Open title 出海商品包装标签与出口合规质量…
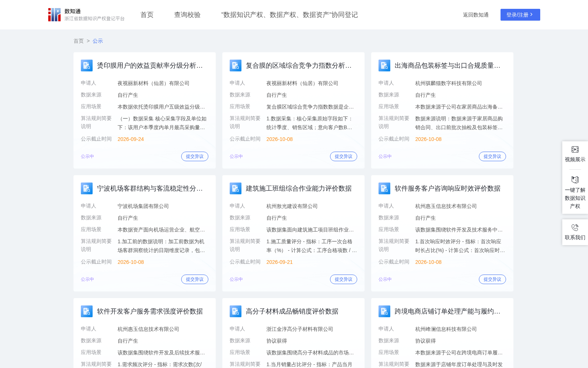588x368 pixels. (448, 66)
